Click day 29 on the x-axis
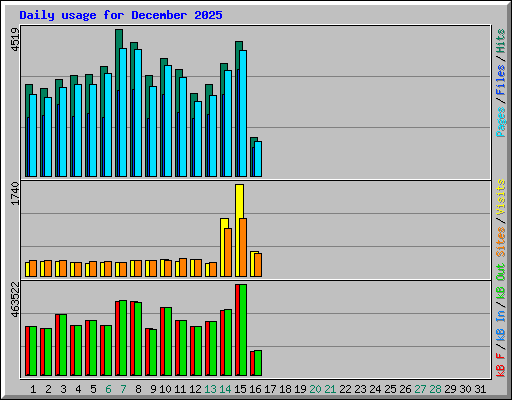The height and width of the screenshot is (400, 512). click(450, 389)
